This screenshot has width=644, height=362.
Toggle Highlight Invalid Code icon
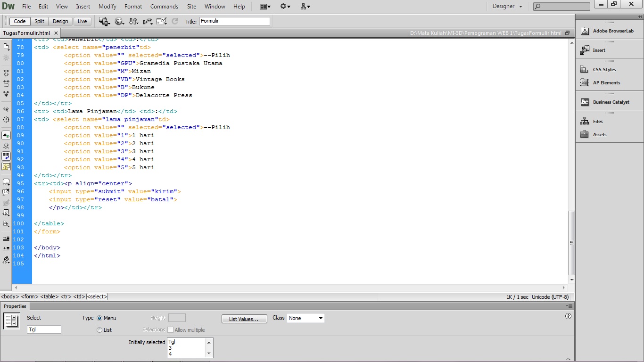[6, 146]
